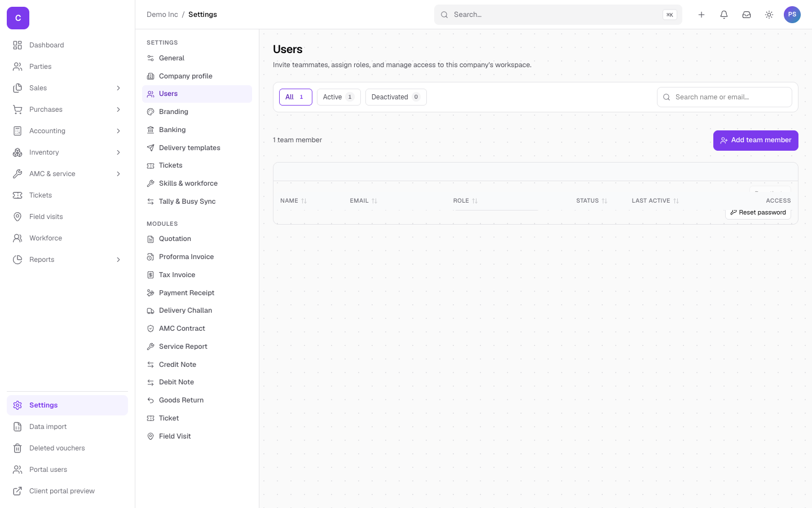Focus the Search name or email field

pyautogui.click(x=725, y=97)
